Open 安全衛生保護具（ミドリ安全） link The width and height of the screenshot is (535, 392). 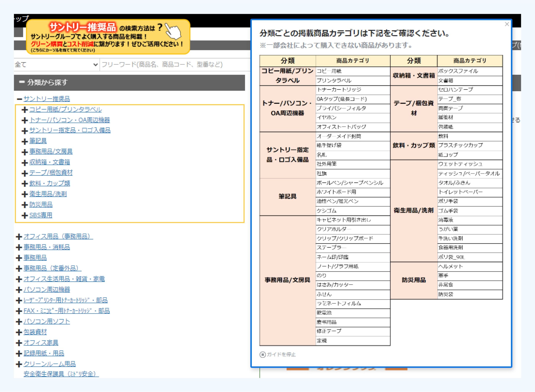pyautogui.click(x=61, y=374)
